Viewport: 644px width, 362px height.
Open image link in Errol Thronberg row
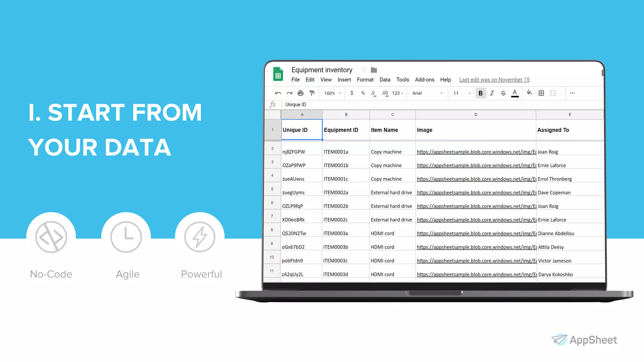pos(476,179)
